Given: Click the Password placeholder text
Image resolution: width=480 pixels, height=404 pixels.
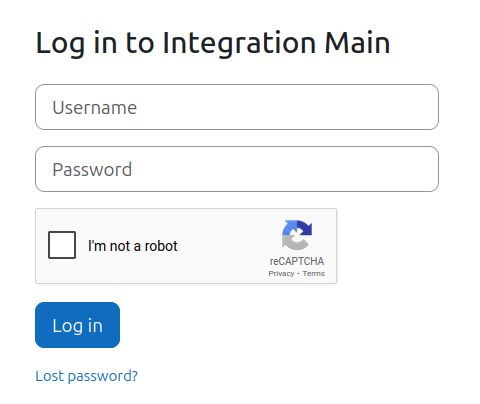Looking at the screenshot, I should tap(92, 169).
